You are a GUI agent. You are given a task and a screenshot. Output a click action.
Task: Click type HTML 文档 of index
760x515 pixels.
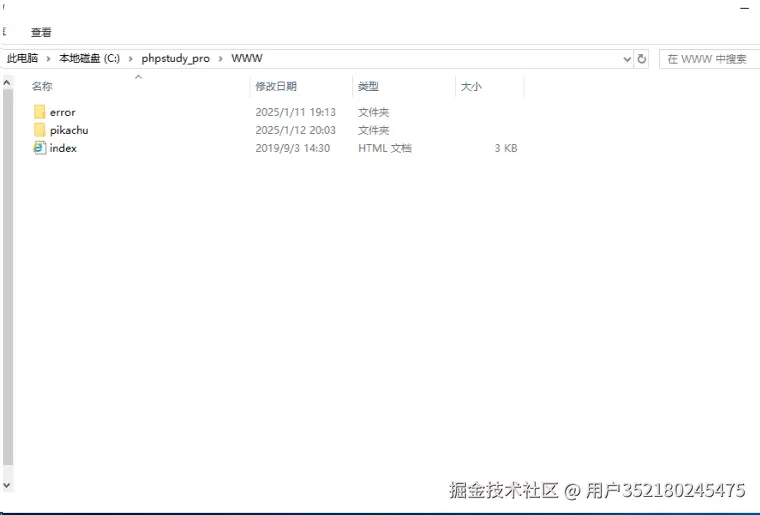(x=384, y=148)
